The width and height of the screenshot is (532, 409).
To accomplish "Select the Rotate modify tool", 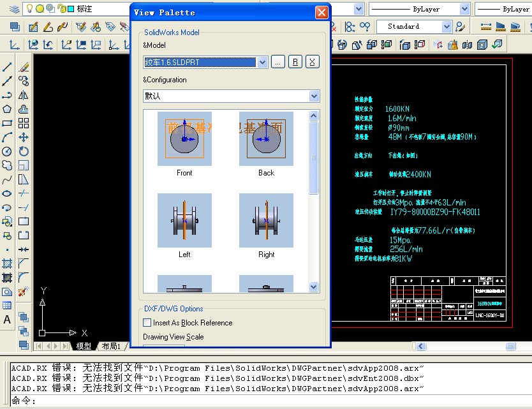I will (24, 151).
